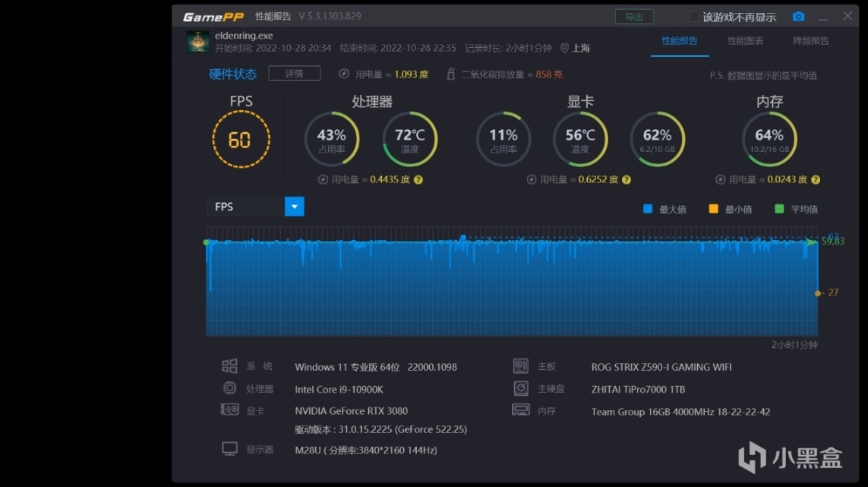This screenshot has height=487, width=868.
Task: Click the help icon beside 0.0243 度
Action: [816, 179]
